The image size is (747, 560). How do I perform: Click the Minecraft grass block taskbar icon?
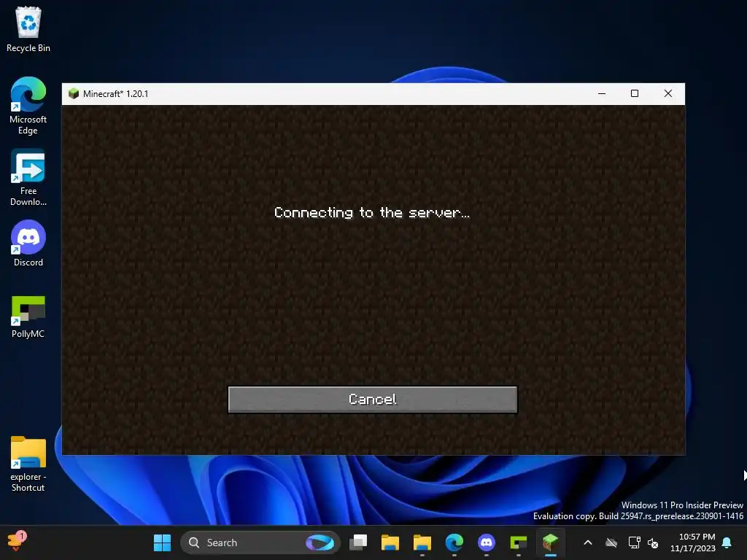tap(550, 542)
